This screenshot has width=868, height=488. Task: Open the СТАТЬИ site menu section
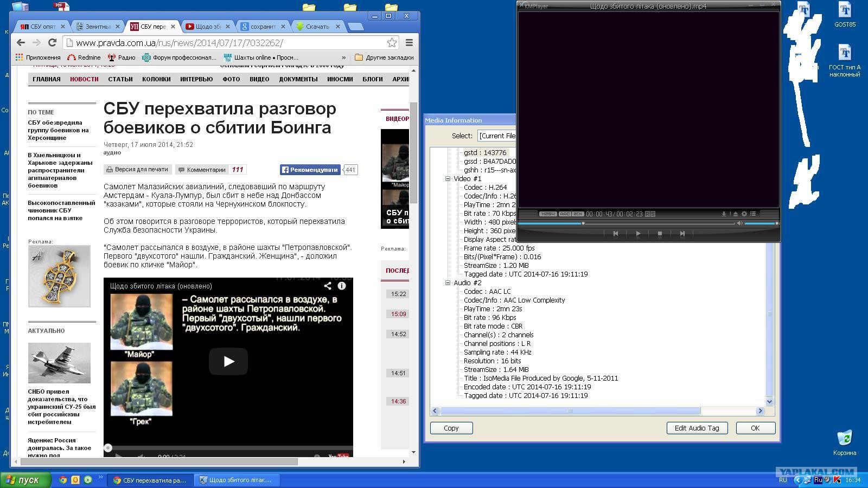pos(120,79)
